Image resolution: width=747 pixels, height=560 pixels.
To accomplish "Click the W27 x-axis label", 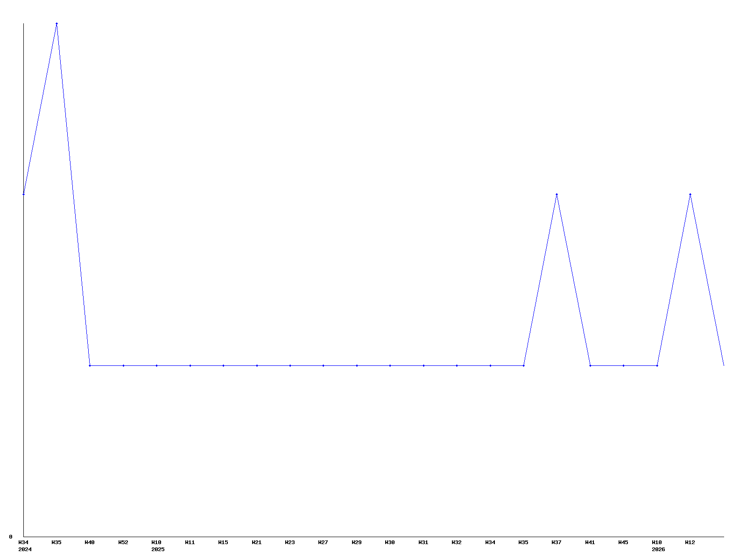I will point(323,542).
